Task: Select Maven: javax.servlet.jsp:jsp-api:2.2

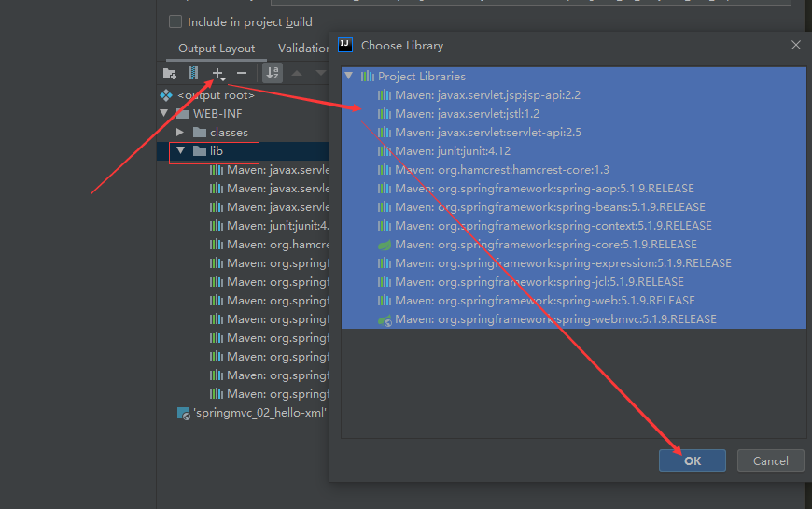Action: click(487, 95)
